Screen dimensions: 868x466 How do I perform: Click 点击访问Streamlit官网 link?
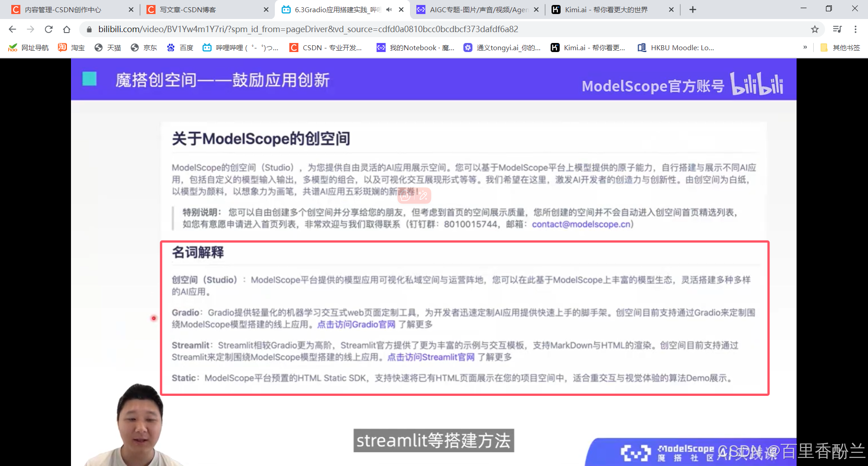pyautogui.click(x=431, y=357)
